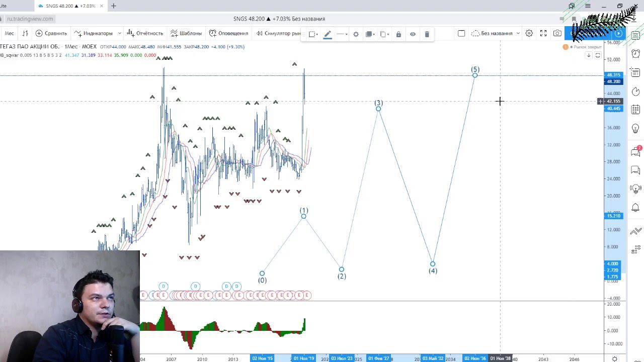Click the plus button on price axis crosshair
The width and height of the screenshot is (644, 362).
[x=600, y=102]
